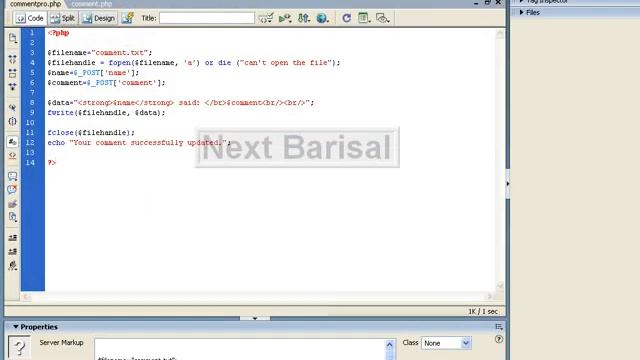Click Expand All icon
Screen dimensions: 640x360
click(x=13, y=87)
